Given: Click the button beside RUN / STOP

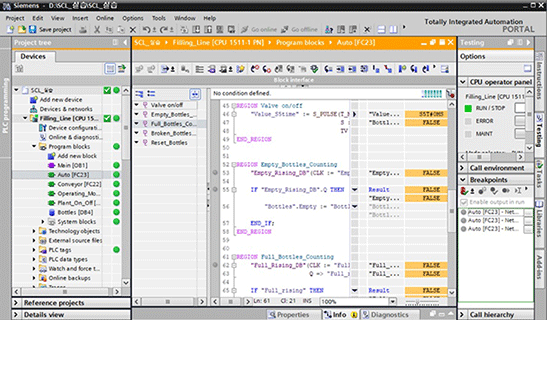Looking at the screenshot, I should pyautogui.click(x=520, y=108).
